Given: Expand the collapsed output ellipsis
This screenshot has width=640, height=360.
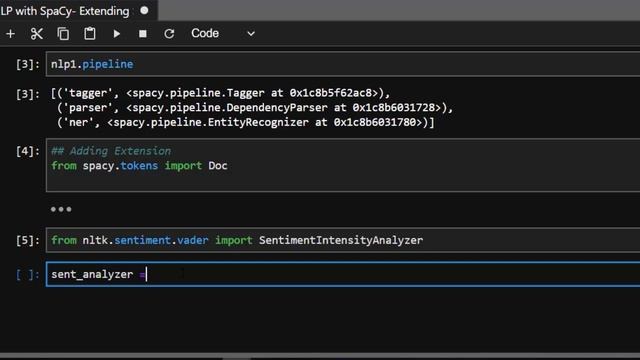Looking at the screenshot, I should tap(61, 209).
